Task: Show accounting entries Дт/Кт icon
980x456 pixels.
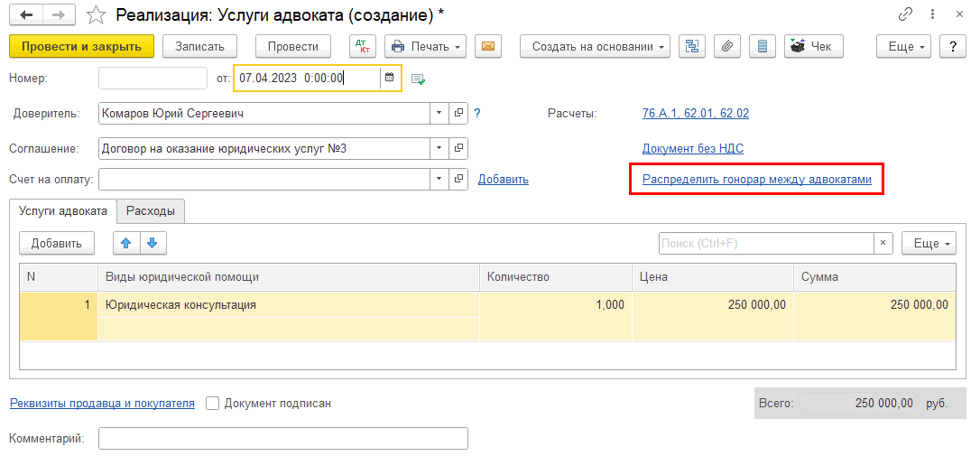Action: [362, 46]
